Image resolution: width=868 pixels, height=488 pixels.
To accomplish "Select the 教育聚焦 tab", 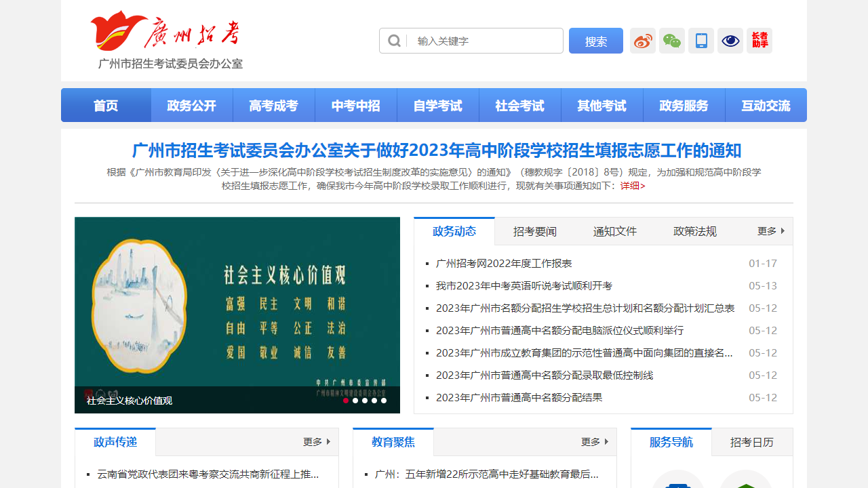I will tap(393, 442).
